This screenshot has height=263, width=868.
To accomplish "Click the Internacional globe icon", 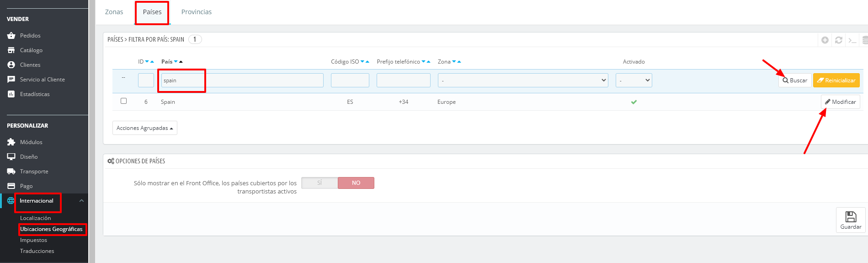I will [11, 201].
